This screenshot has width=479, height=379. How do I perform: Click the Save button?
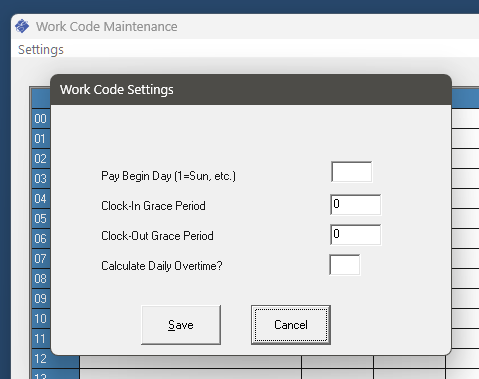pos(181,325)
